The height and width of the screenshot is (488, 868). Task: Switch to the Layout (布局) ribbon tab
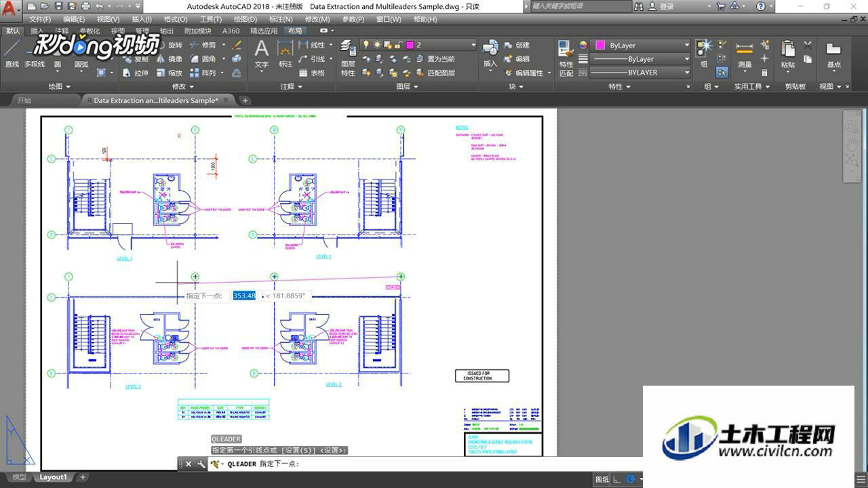pos(295,30)
